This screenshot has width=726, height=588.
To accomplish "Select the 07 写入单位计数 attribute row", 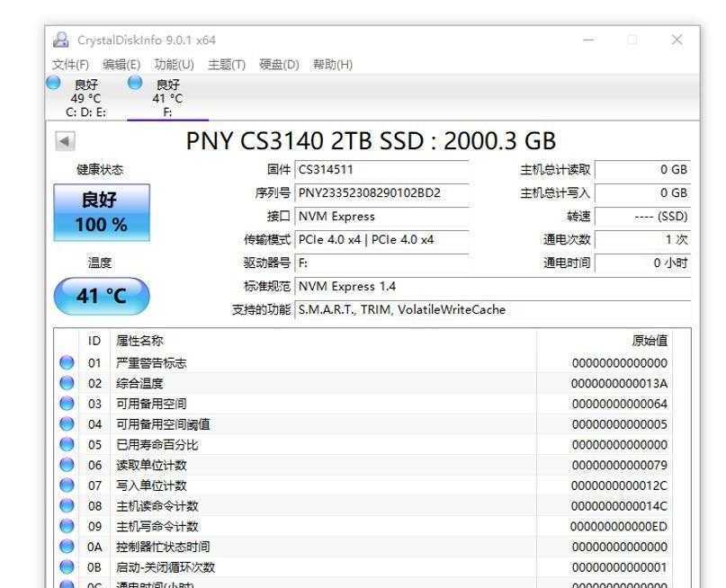I will point(360,486).
